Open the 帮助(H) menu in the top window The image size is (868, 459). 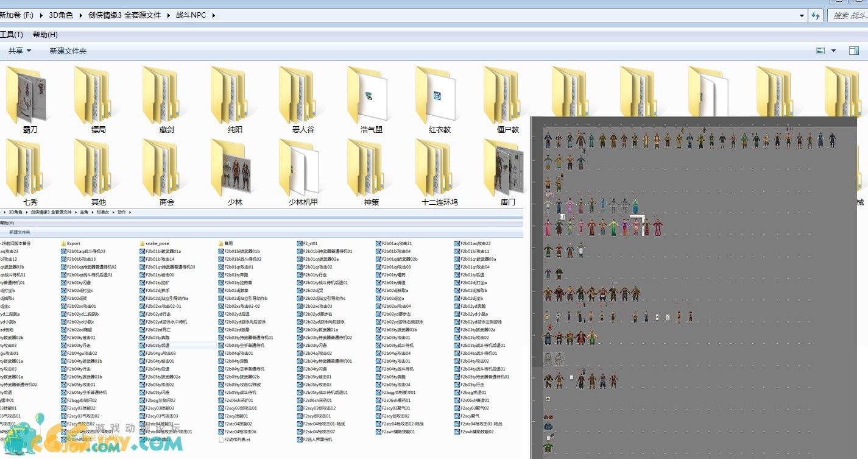coord(45,35)
